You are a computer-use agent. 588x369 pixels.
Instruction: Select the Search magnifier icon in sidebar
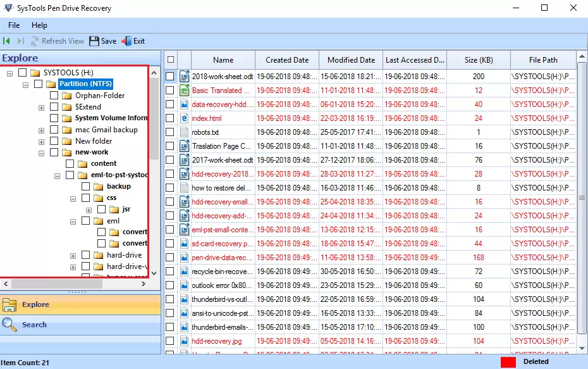pos(9,325)
